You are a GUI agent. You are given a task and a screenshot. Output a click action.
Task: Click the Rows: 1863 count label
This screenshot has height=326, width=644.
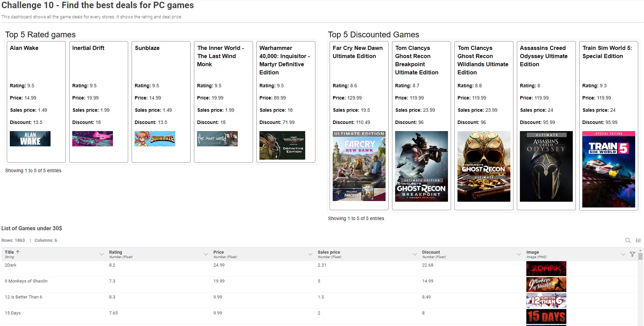click(x=13, y=240)
